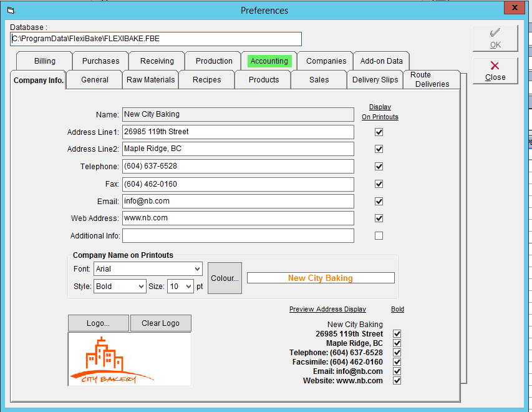Open the Production tab
Image resolution: width=532 pixels, height=412 pixels.
pyautogui.click(x=214, y=61)
